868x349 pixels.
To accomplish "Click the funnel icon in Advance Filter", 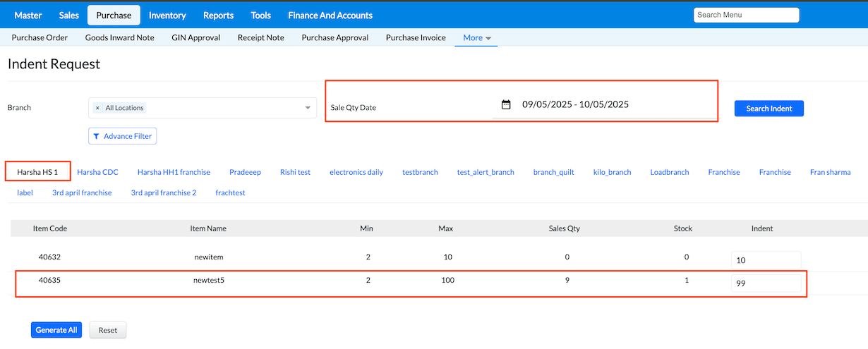I will 96,136.
